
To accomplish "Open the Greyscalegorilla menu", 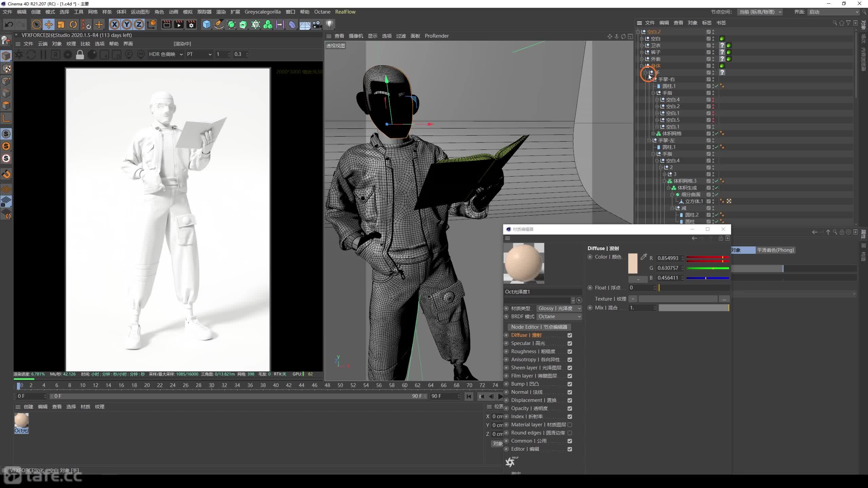I will pyautogui.click(x=262, y=12).
